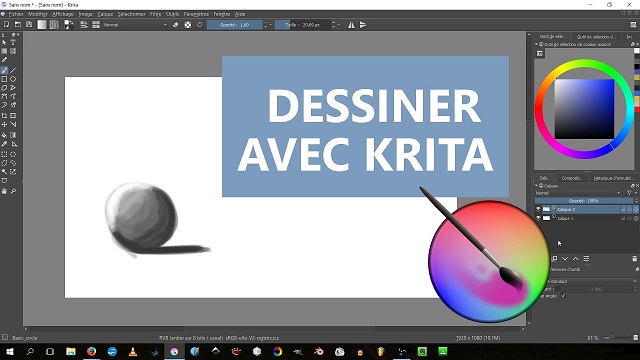
Task: Select the Move tool
Action: pos(4,124)
